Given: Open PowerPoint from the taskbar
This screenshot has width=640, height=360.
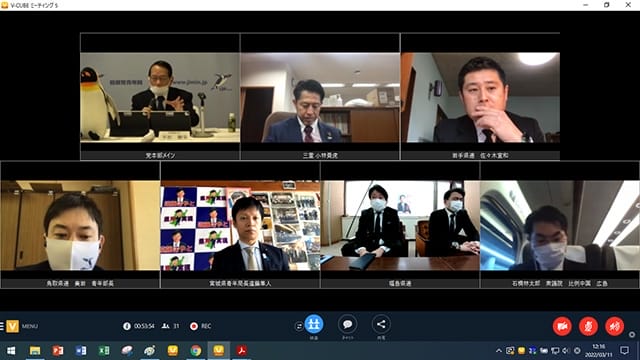Looking at the screenshot, I should point(58,351).
